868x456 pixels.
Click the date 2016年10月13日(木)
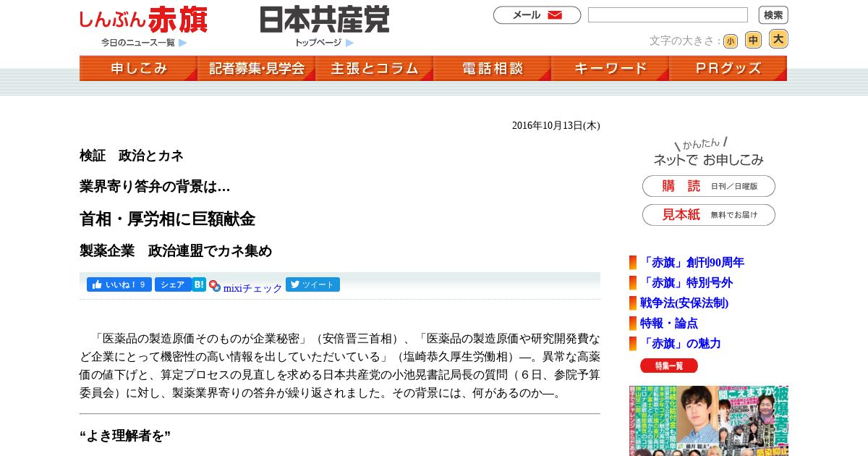[x=556, y=125]
